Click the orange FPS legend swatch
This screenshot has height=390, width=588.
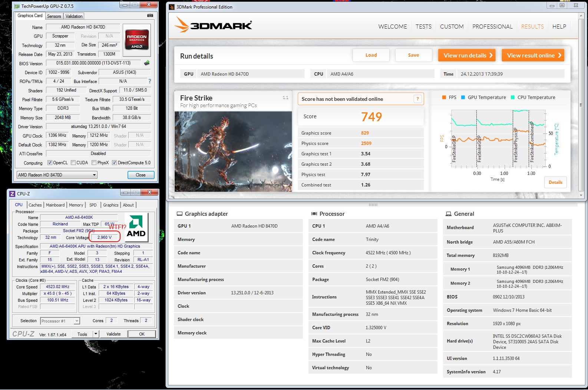(444, 97)
